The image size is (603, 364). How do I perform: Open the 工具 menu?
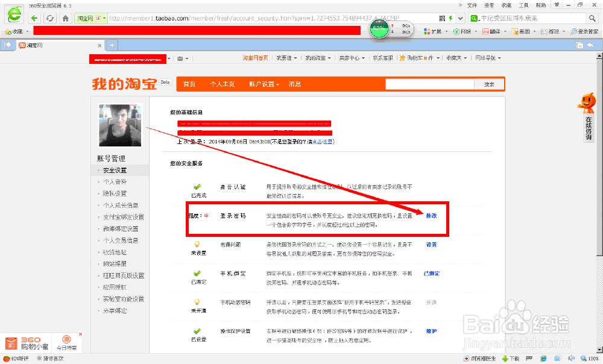523,5
